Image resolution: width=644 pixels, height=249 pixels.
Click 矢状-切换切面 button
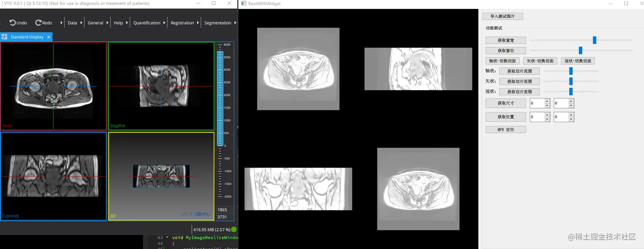540,61
